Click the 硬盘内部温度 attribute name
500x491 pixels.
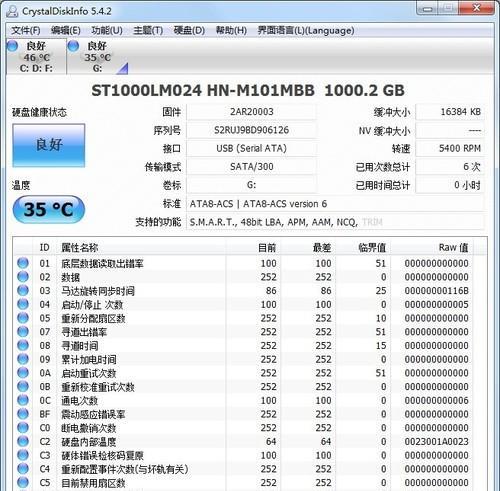coord(89,442)
